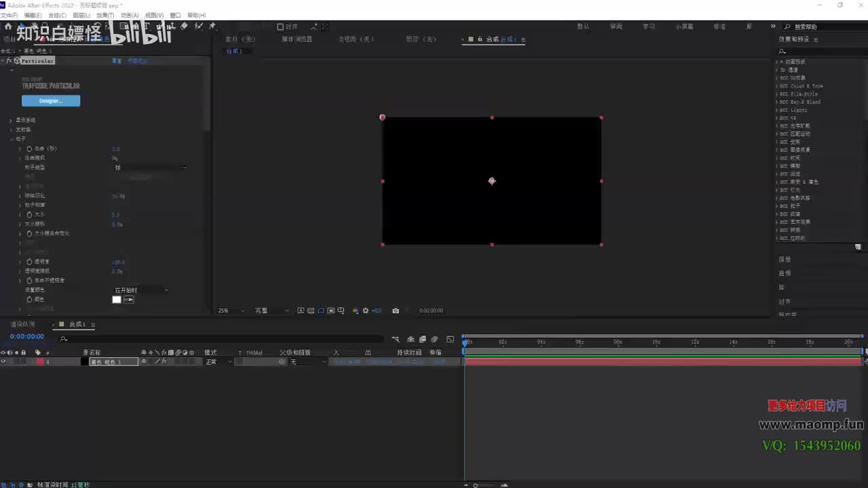Switch to the 小屏幕 workspace

tap(684, 26)
